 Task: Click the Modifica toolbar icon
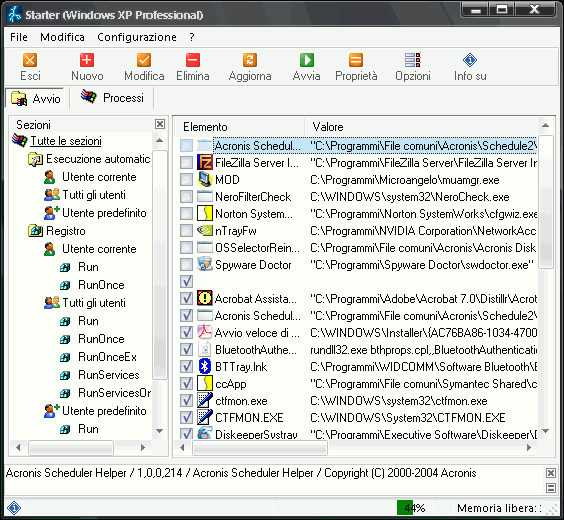[x=144, y=60]
